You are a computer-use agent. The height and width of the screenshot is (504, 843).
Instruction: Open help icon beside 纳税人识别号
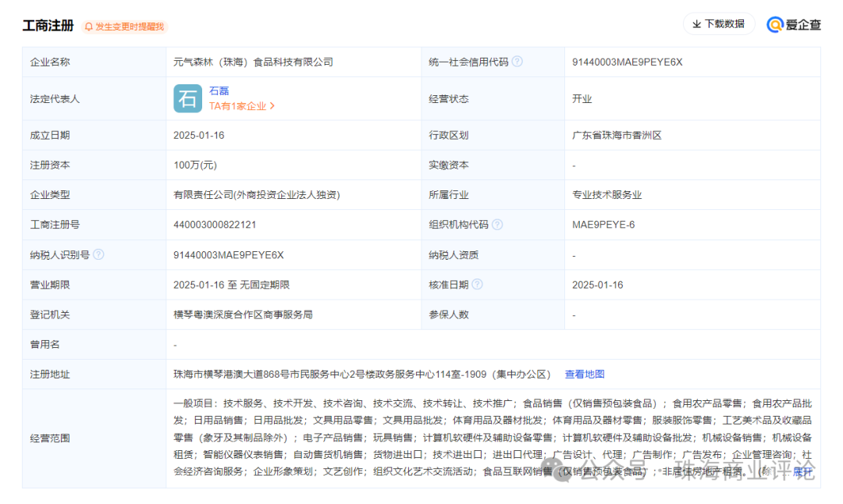pos(98,254)
